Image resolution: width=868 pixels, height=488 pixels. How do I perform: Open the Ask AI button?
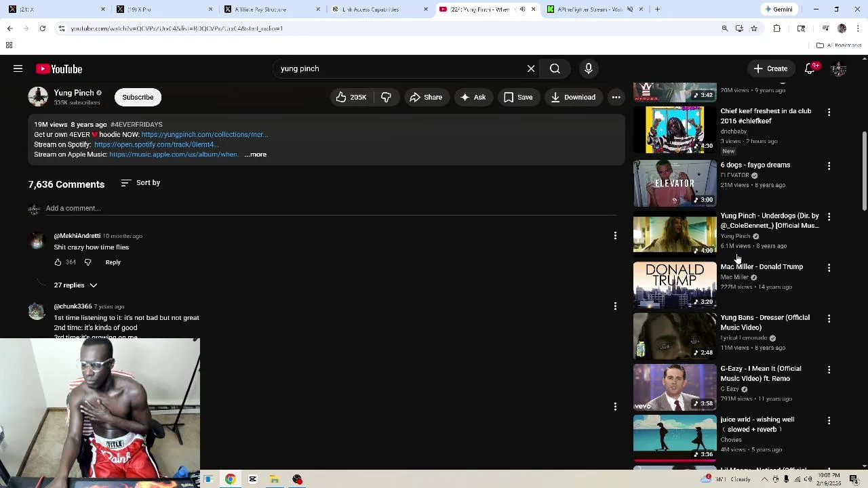pyautogui.click(x=473, y=97)
